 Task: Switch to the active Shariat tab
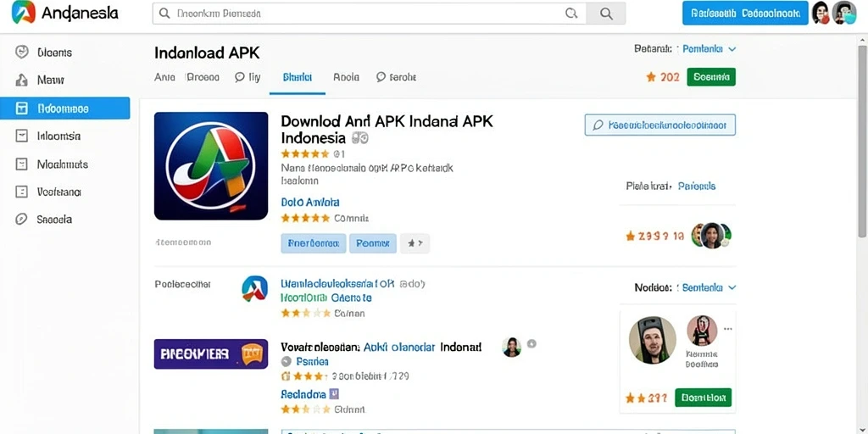coord(298,77)
